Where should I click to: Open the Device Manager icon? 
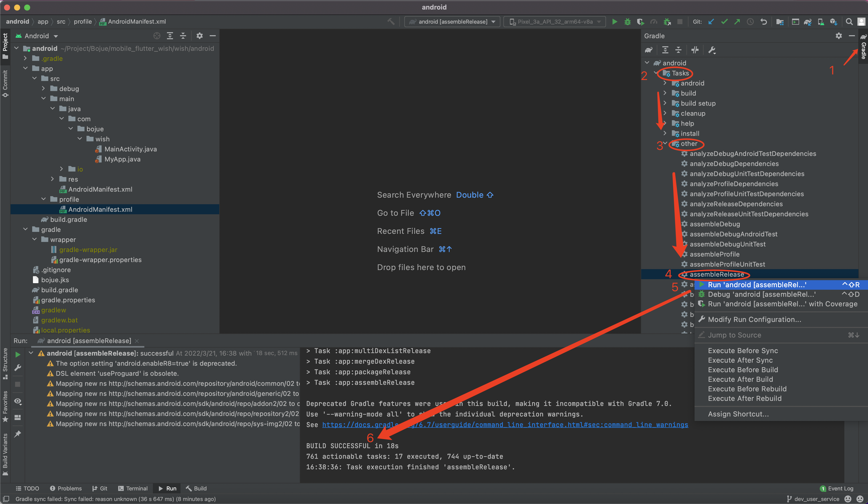click(x=820, y=22)
